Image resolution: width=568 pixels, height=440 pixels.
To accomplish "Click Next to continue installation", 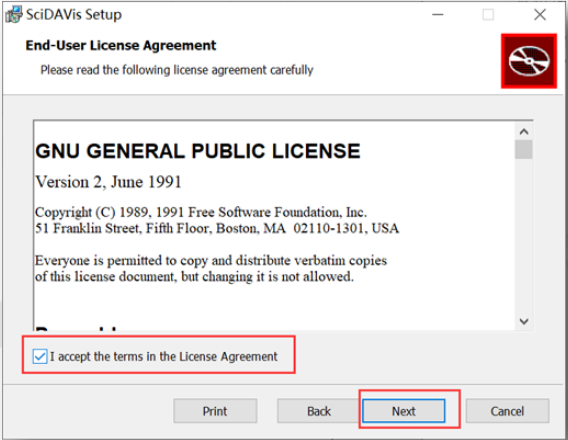I will click(404, 411).
